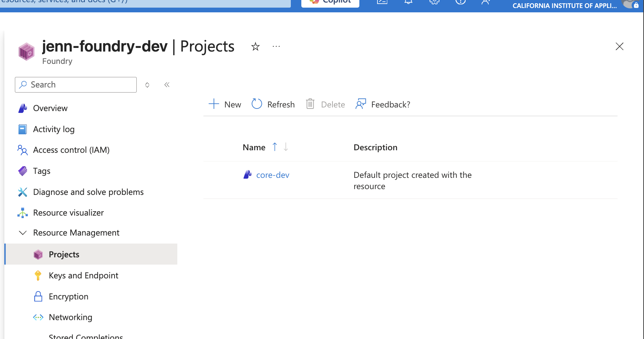Click the Description column header
The image size is (644, 339).
375,147
